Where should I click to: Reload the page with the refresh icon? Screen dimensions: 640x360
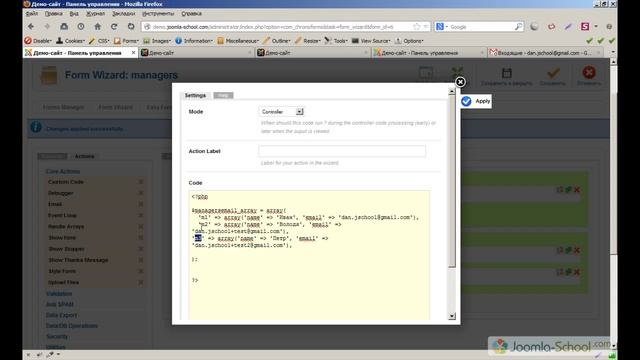114,27
